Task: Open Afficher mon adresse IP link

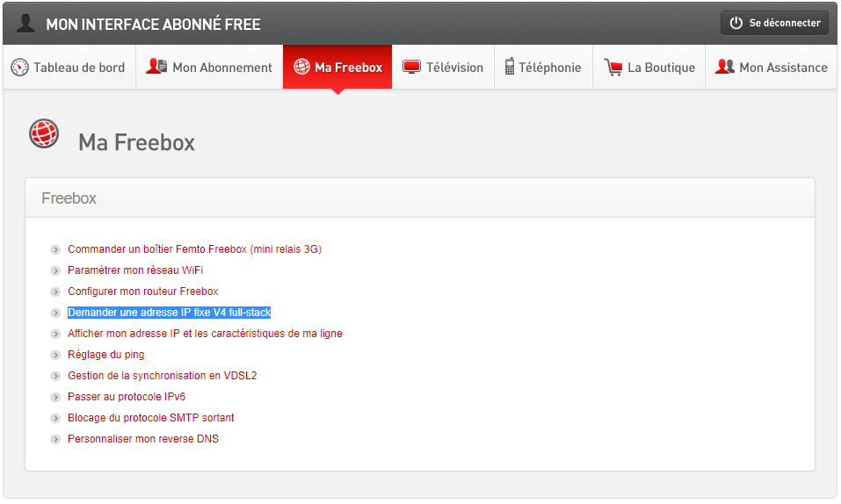Action: (205, 334)
